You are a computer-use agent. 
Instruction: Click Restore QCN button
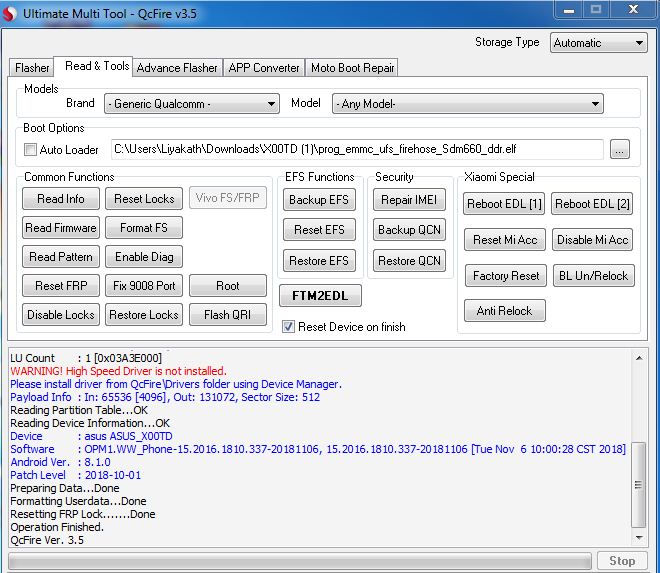[x=409, y=261]
